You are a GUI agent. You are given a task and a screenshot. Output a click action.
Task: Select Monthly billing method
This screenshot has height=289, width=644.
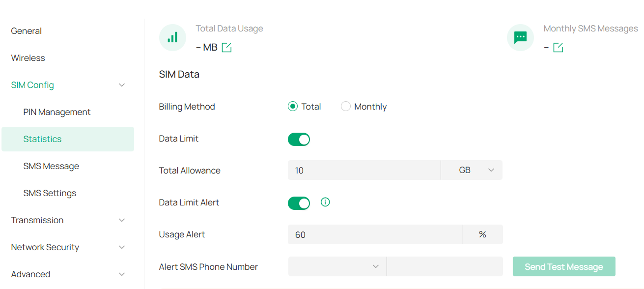[x=346, y=107]
